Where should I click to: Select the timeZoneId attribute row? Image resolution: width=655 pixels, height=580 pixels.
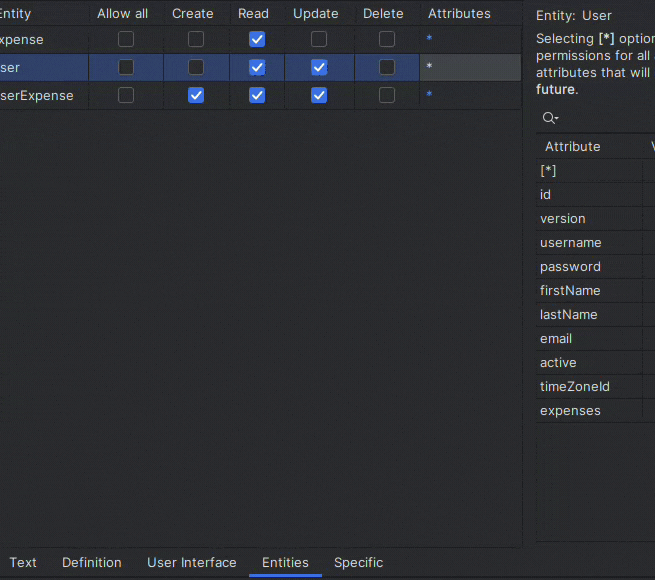point(574,387)
